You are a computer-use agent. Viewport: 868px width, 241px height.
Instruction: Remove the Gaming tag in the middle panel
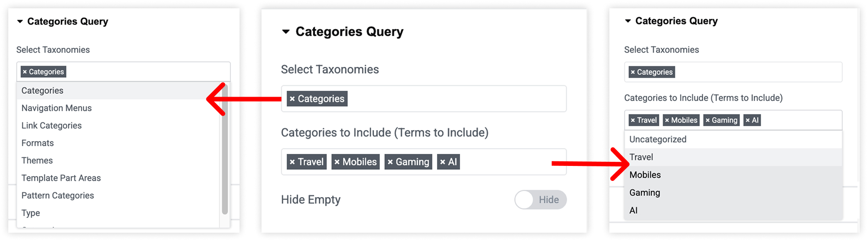coord(390,162)
